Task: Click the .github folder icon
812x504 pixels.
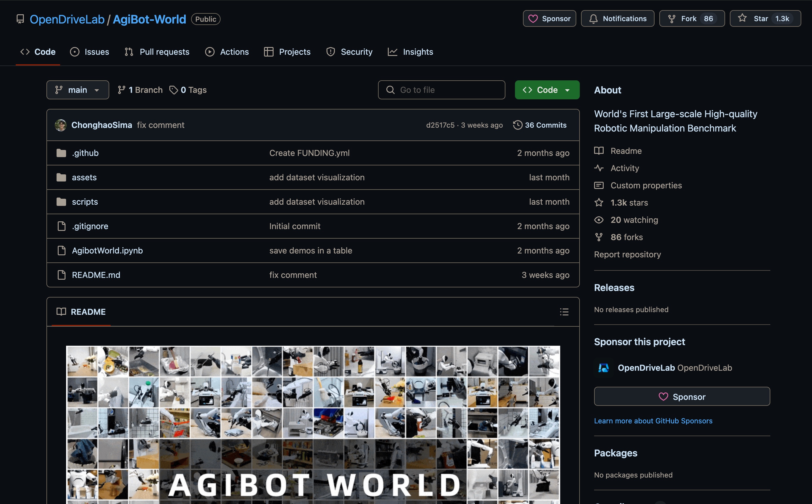Action: tap(61, 153)
